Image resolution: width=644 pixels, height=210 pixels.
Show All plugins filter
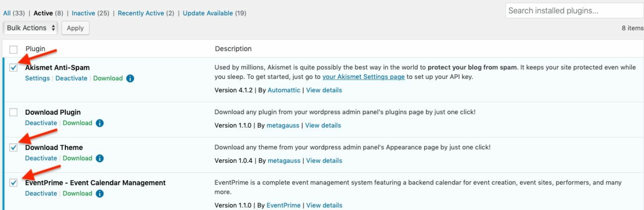[x=6, y=13]
